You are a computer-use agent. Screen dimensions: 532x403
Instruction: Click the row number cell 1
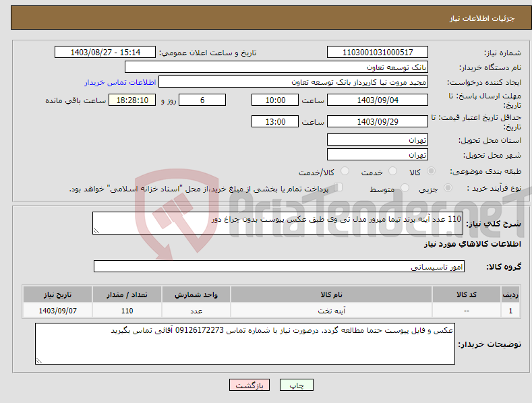click(x=510, y=311)
